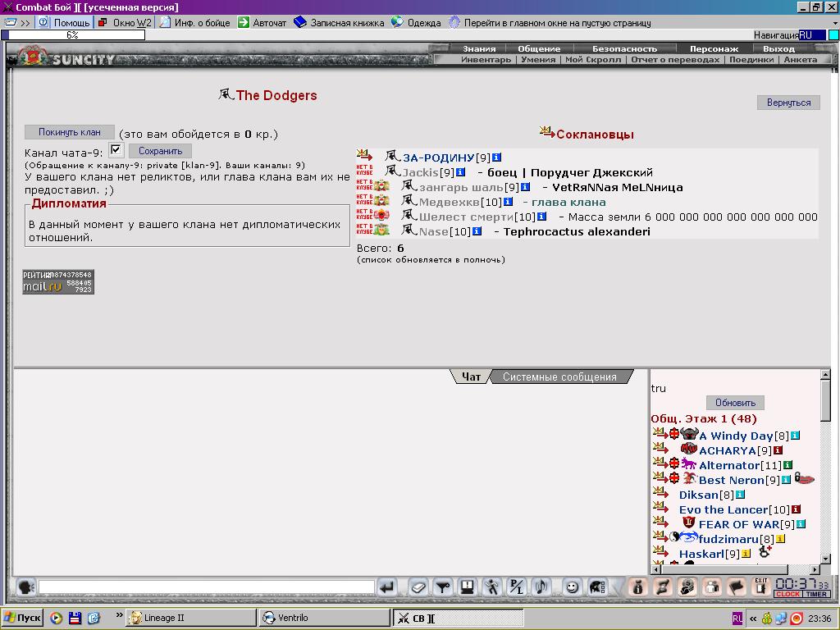Click the P/L translit icon
The image size is (840, 630).
click(517, 587)
